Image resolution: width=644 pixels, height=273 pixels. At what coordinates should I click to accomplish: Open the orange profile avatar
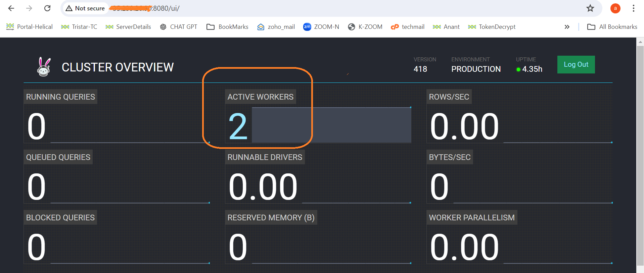pos(615,8)
